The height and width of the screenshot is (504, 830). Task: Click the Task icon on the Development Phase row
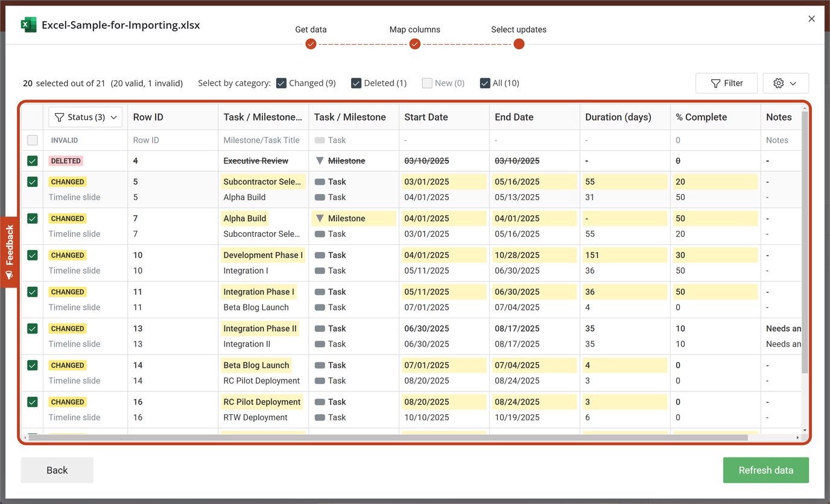coord(320,254)
